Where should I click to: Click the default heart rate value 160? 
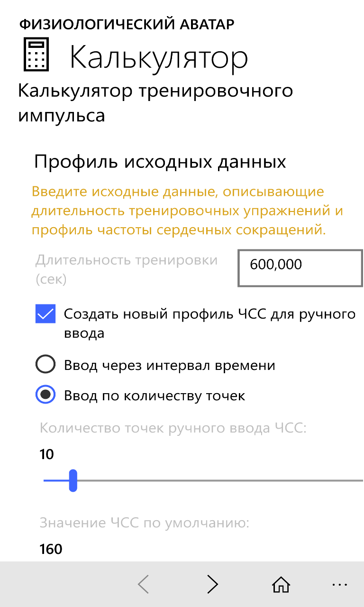[x=51, y=549]
